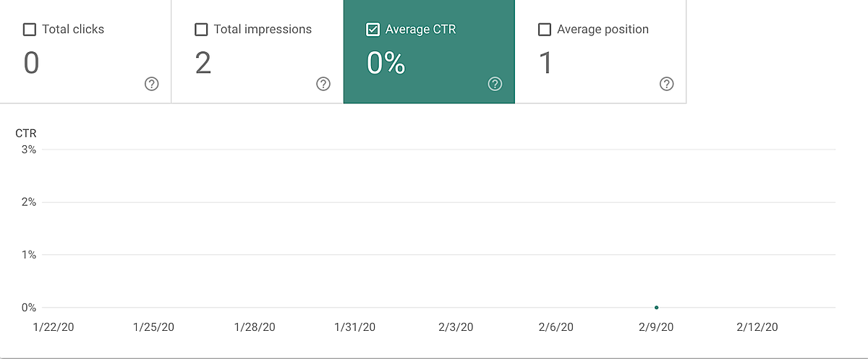Tick the Total impressions checkbox
Image resolution: width=868 pixels, height=359 pixels.
click(x=201, y=30)
